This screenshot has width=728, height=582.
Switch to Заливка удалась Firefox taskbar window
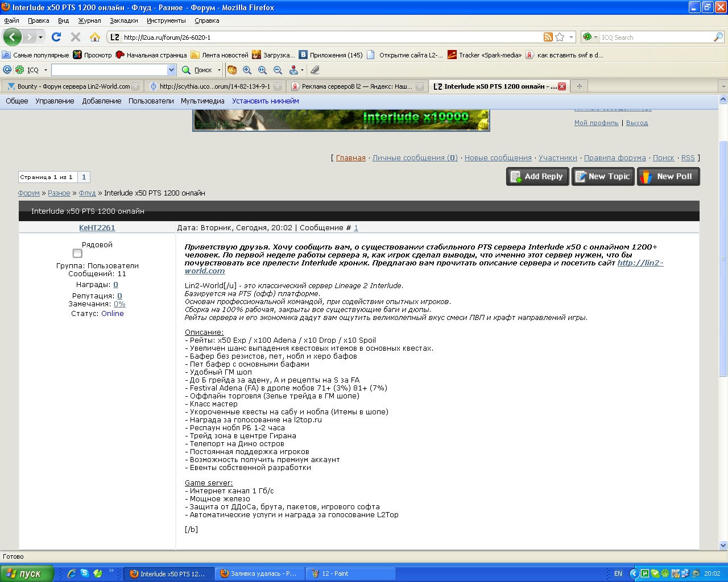(260, 573)
